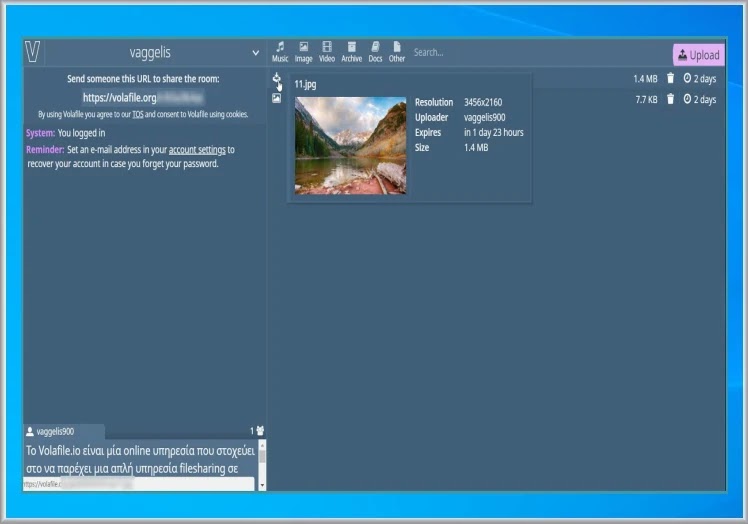Click the second file's image icon

click(x=276, y=98)
